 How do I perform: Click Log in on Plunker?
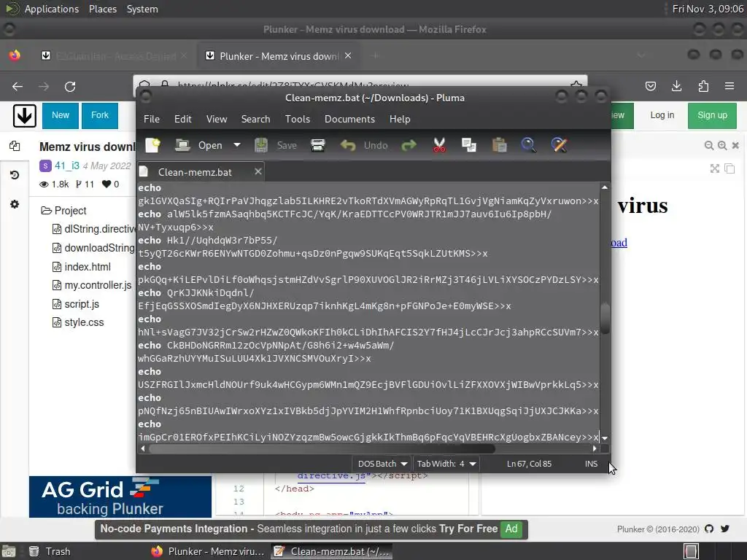[662, 115]
